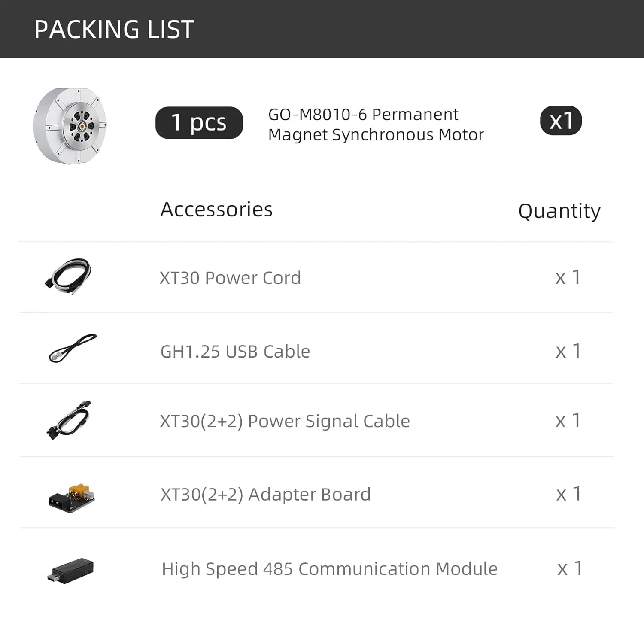
Task: Click the XT30(2+2) Power Signal Cable image
Action: (70, 420)
